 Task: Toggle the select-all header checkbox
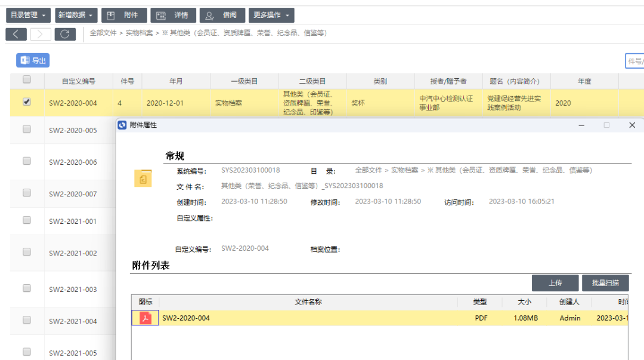point(27,80)
